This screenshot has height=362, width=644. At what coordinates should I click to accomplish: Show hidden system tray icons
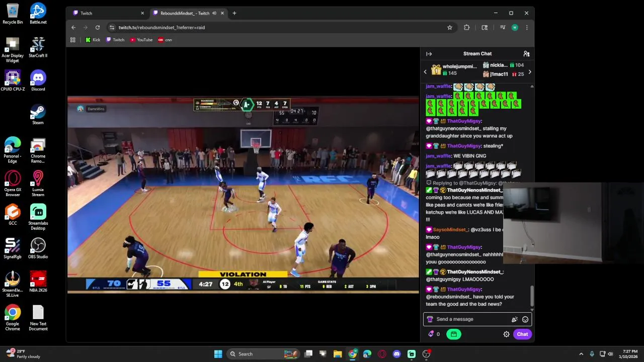581,354
